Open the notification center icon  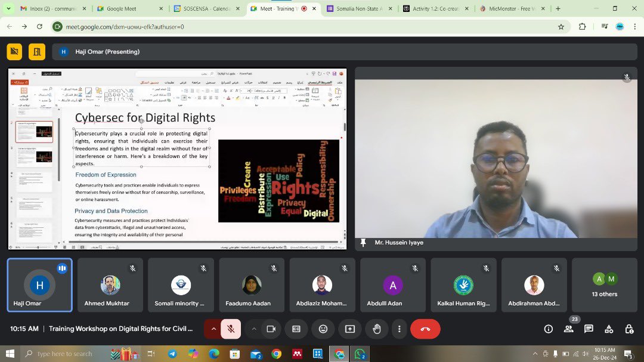click(x=628, y=354)
